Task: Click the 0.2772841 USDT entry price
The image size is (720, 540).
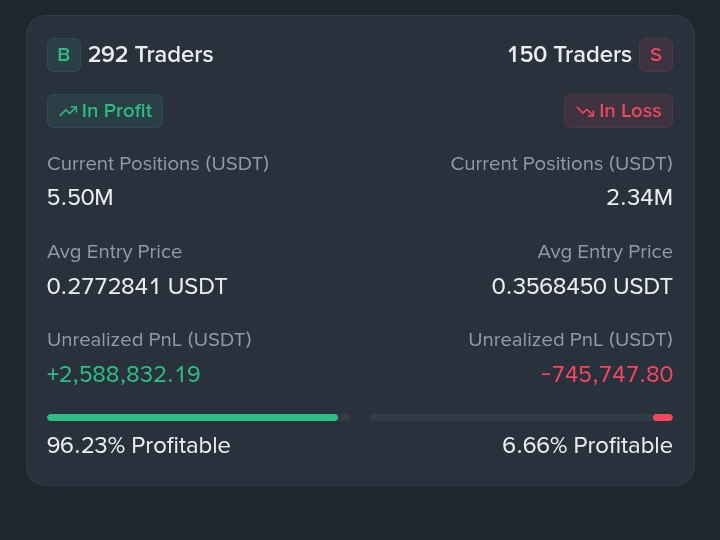Action: (x=137, y=286)
